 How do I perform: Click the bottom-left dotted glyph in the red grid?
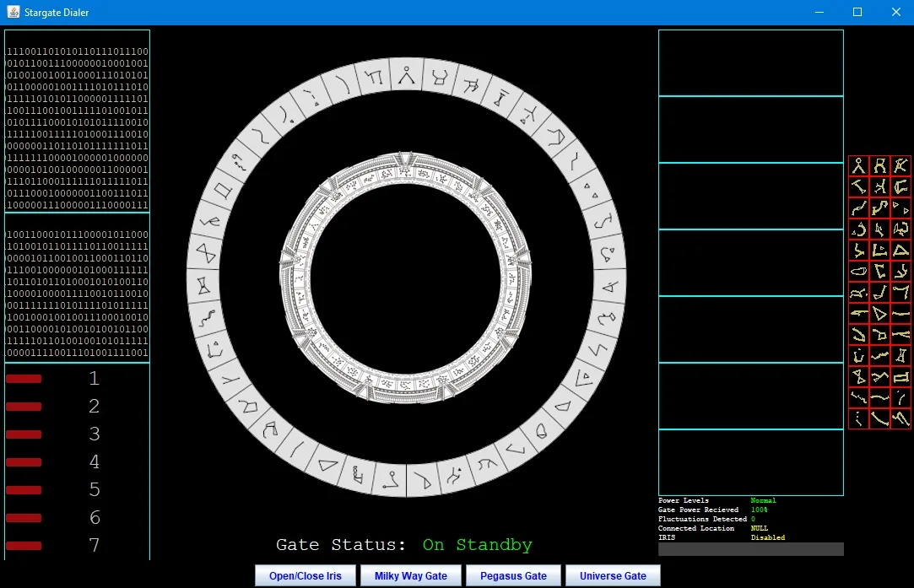(x=858, y=418)
